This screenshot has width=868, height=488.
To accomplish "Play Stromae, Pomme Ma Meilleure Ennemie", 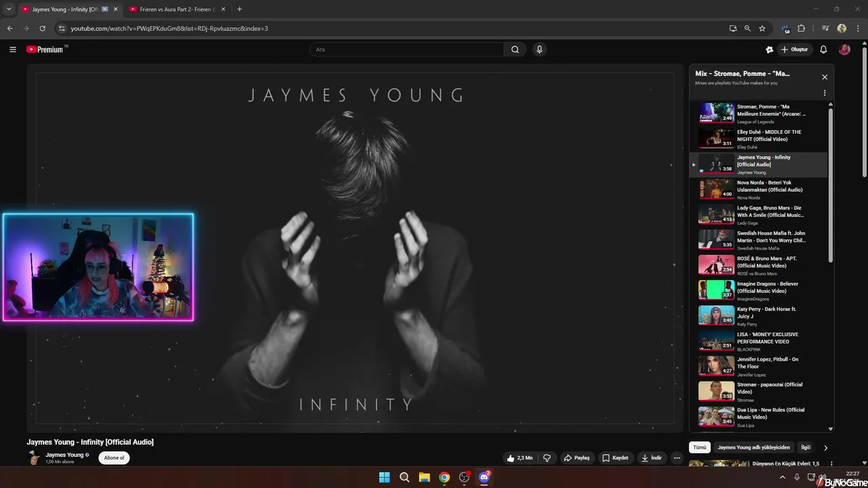I will pyautogui.click(x=758, y=113).
